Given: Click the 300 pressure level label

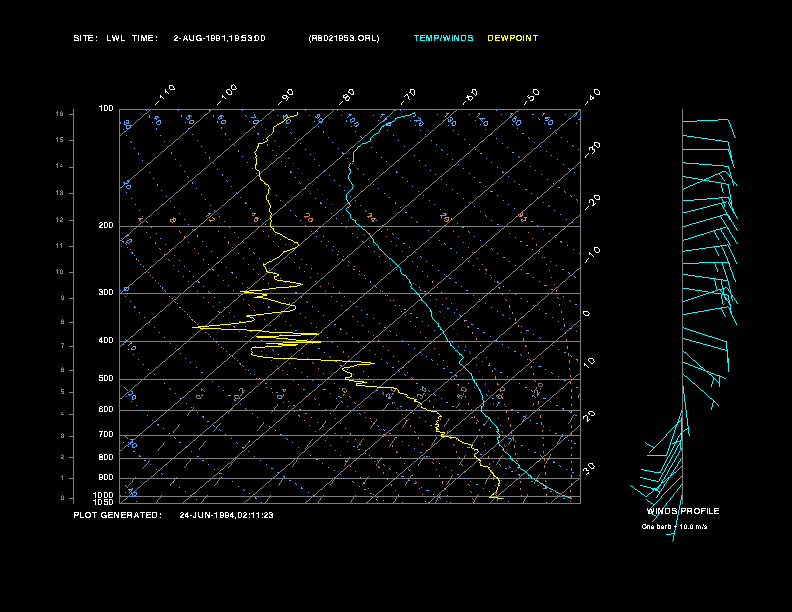Looking at the screenshot, I should coord(106,292).
